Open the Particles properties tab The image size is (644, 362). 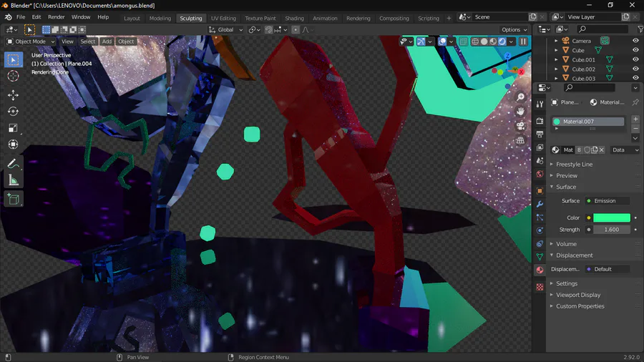(x=540, y=217)
